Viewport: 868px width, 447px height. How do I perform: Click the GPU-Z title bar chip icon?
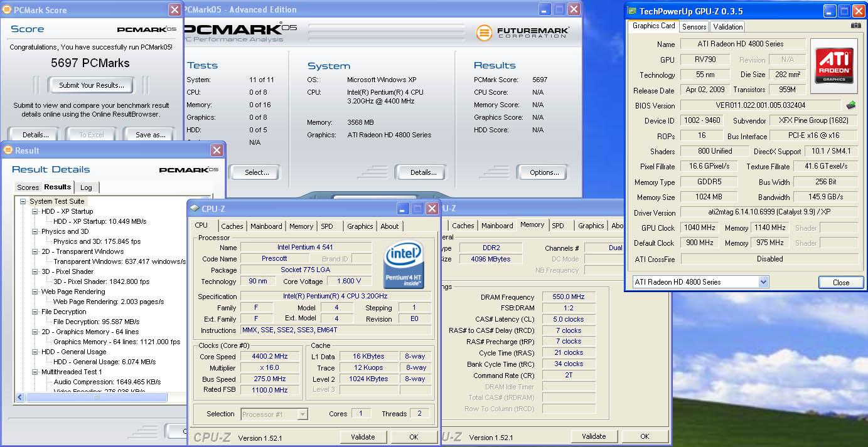click(633, 11)
